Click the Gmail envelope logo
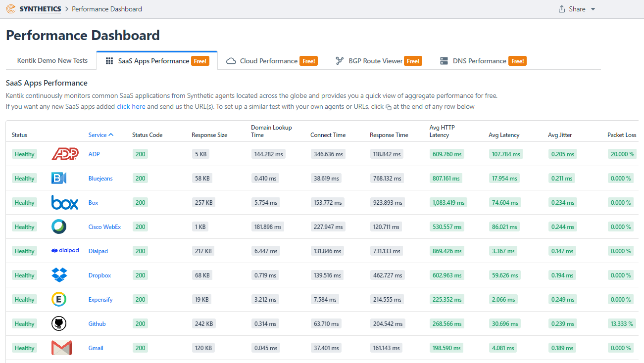 point(62,348)
